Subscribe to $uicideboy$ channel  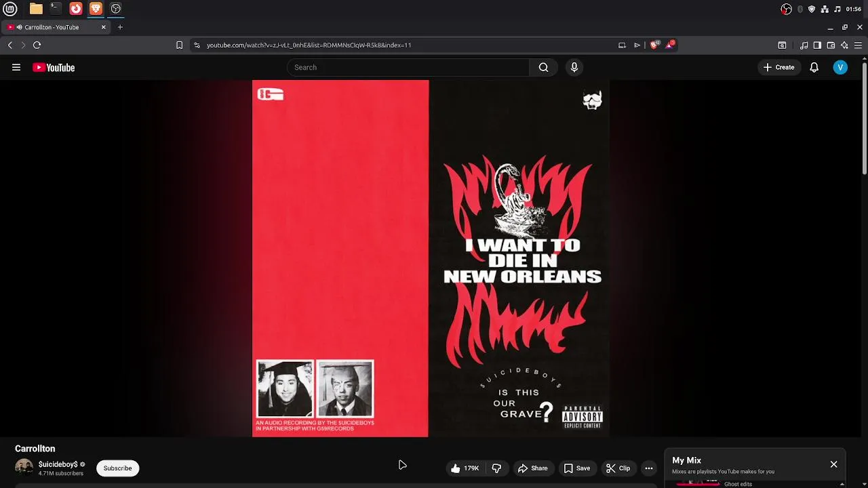click(x=117, y=468)
